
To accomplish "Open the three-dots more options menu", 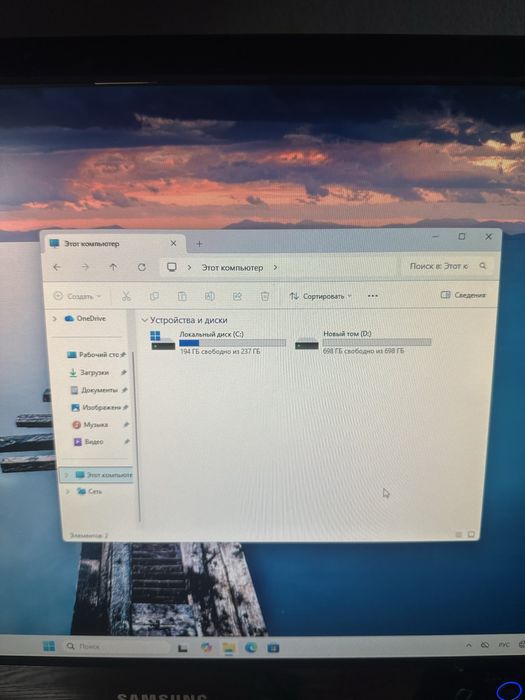I will pos(373,296).
